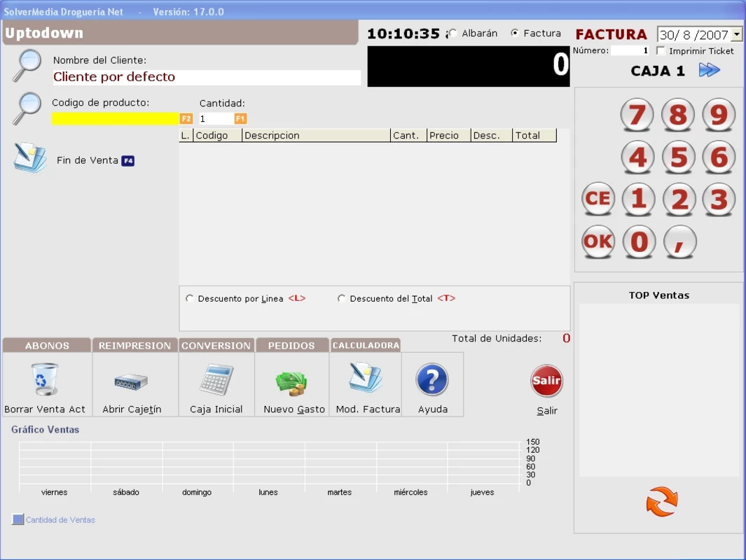Click the Cant. column header
The width and height of the screenshot is (746, 560).
pyautogui.click(x=408, y=136)
